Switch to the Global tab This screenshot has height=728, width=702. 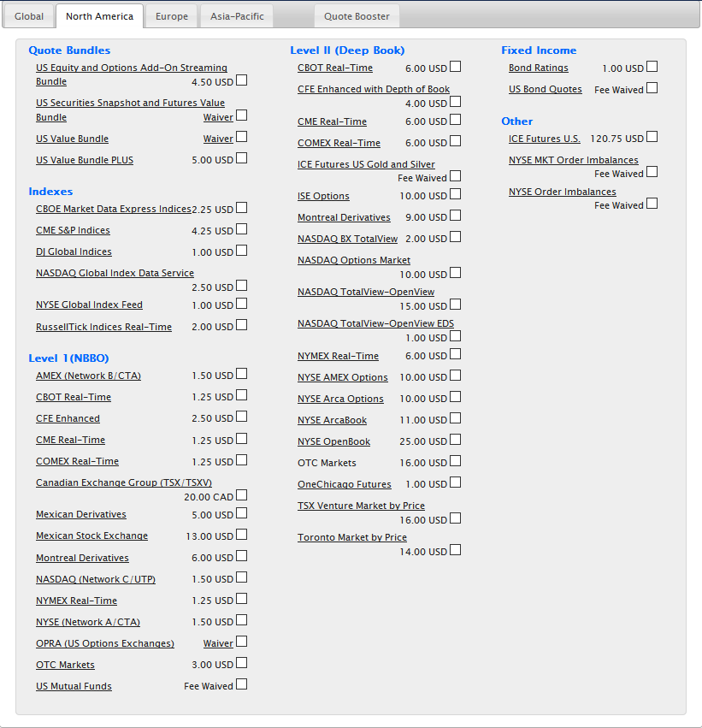tap(29, 16)
